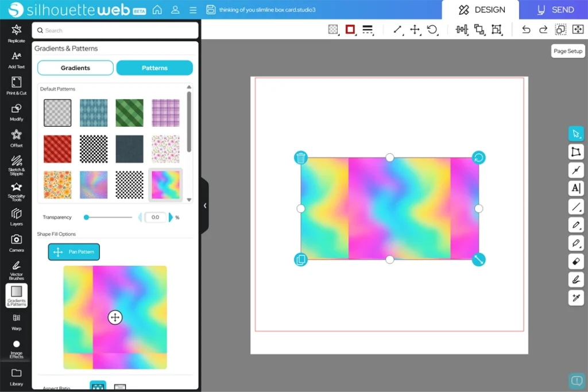Toggle the Pan Pattern button
588x392 pixels.
coord(74,252)
